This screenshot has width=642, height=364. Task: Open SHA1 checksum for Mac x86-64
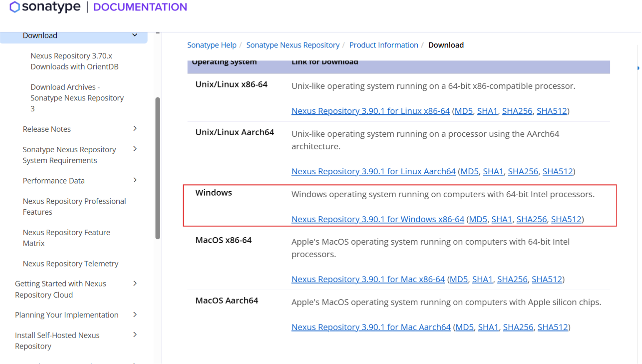point(483,280)
